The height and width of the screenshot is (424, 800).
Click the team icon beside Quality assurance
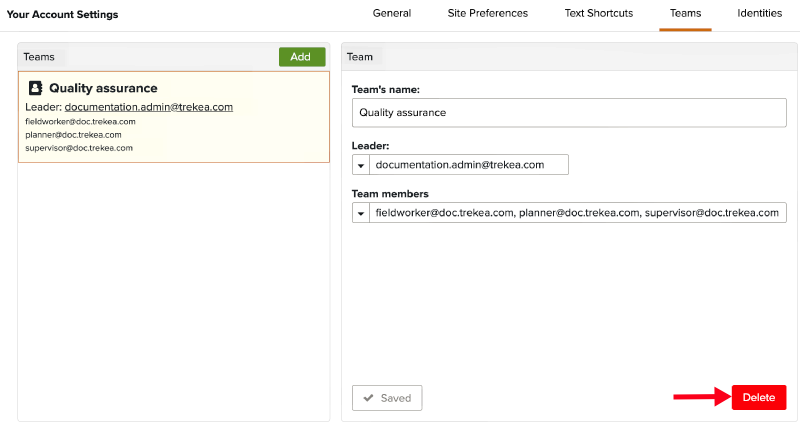click(x=36, y=88)
